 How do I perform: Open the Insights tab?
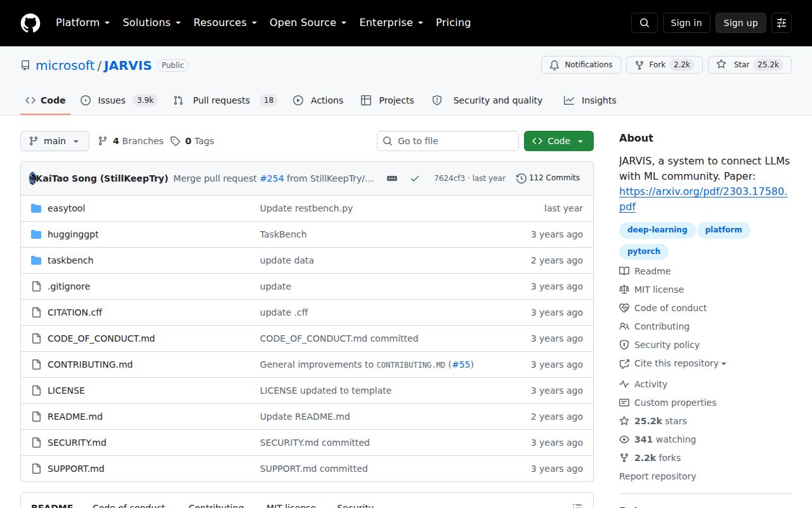coord(590,100)
